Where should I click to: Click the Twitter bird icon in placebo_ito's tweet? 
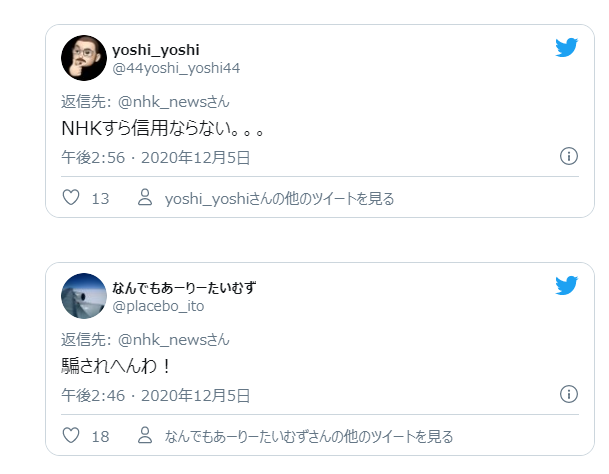click(x=566, y=286)
